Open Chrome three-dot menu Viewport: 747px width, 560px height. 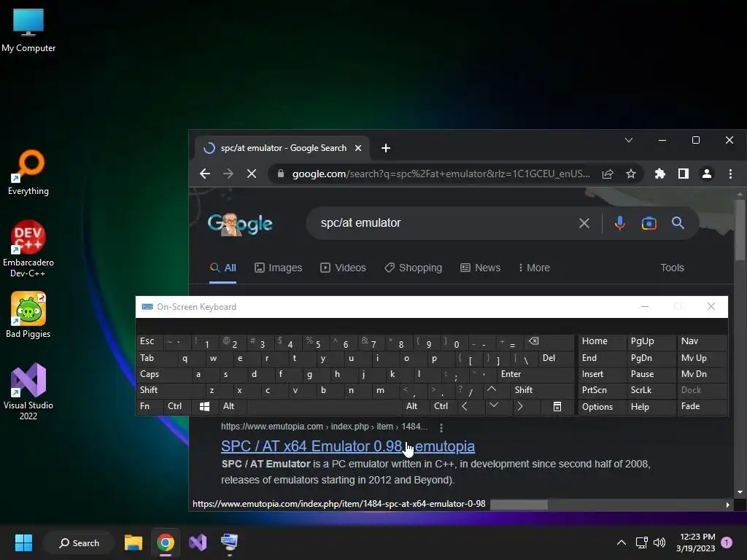[x=730, y=174]
